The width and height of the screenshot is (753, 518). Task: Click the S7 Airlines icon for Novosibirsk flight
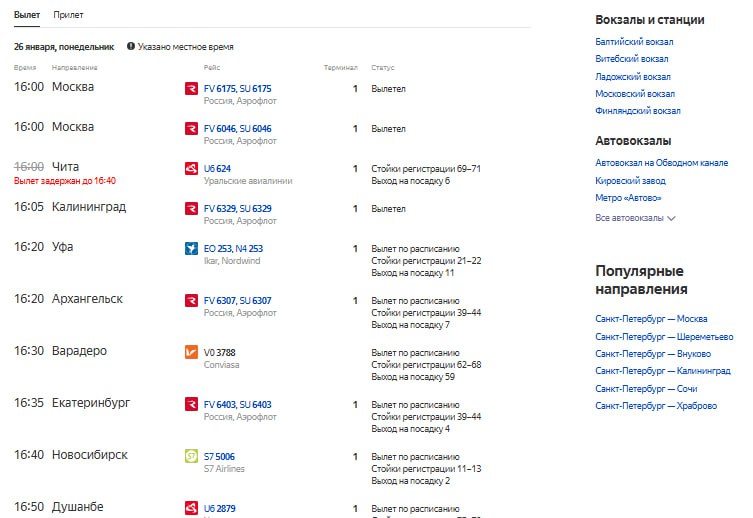click(191, 457)
